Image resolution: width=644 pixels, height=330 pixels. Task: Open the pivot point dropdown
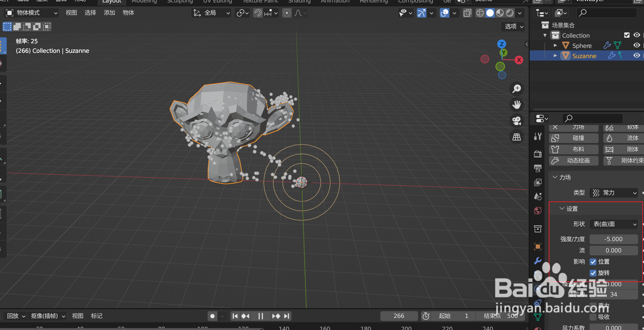pyautogui.click(x=243, y=13)
